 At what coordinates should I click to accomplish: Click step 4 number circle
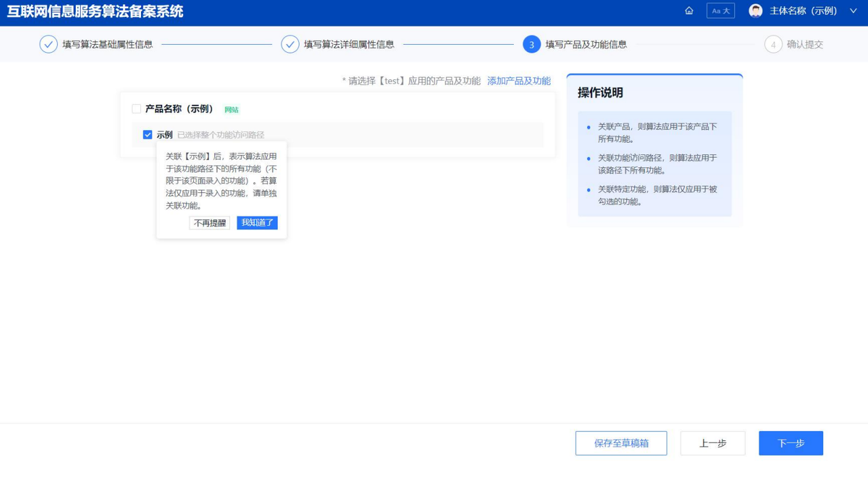773,44
